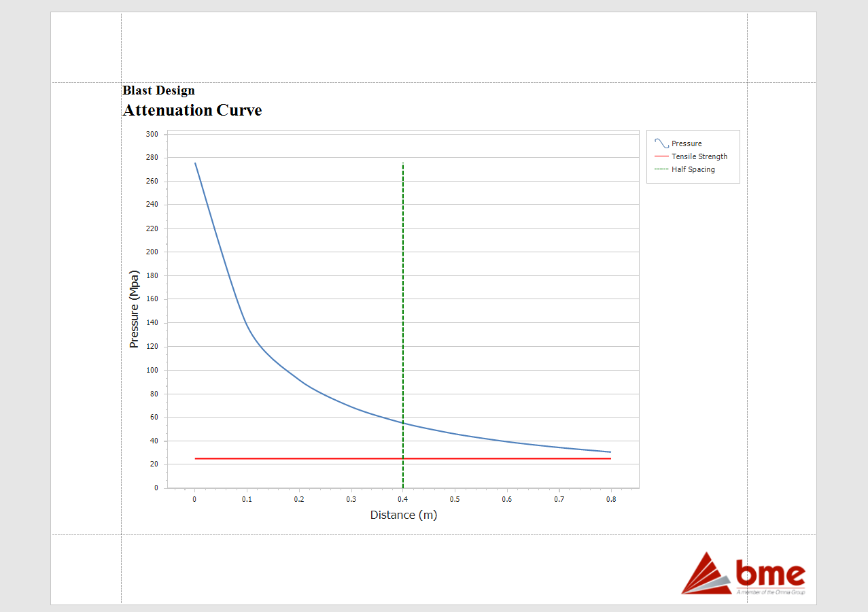Click the 0.8 tick label on x-axis

coord(610,499)
